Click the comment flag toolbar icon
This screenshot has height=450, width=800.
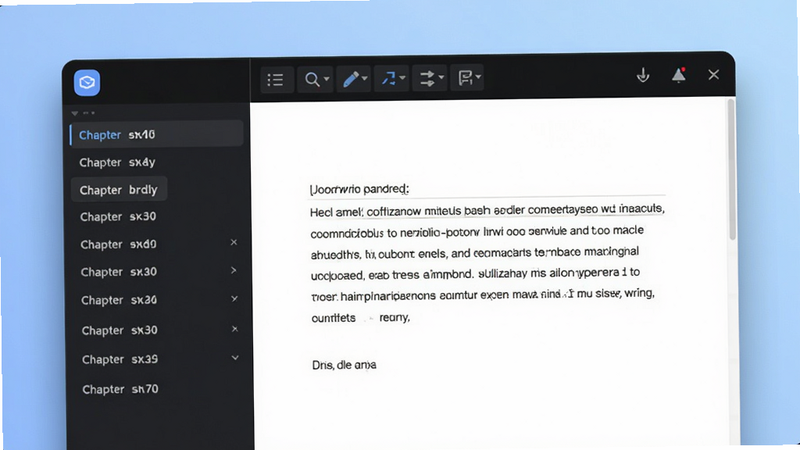pos(465,78)
